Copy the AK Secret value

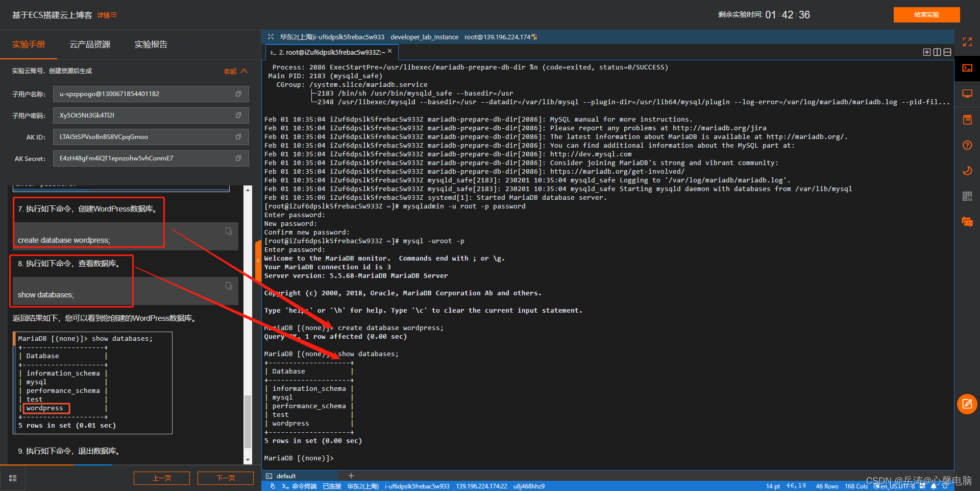(x=238, y=158)
